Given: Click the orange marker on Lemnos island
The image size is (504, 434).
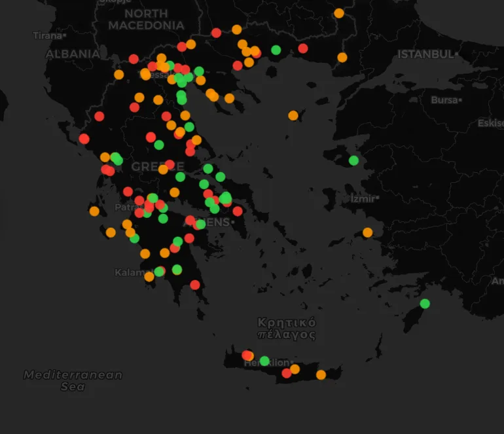Looking at the screenshot, I should click(x=293, y=115).
